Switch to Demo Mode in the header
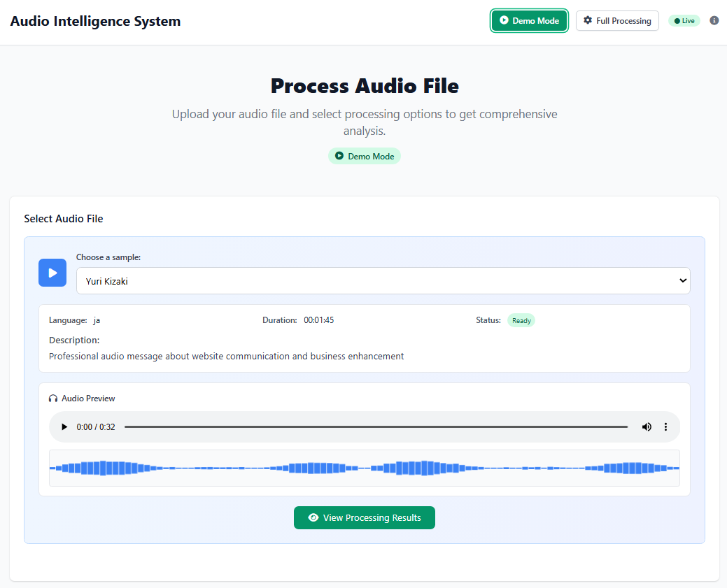The height and width of the screenshot is (588, 727). tap(529, 21)
